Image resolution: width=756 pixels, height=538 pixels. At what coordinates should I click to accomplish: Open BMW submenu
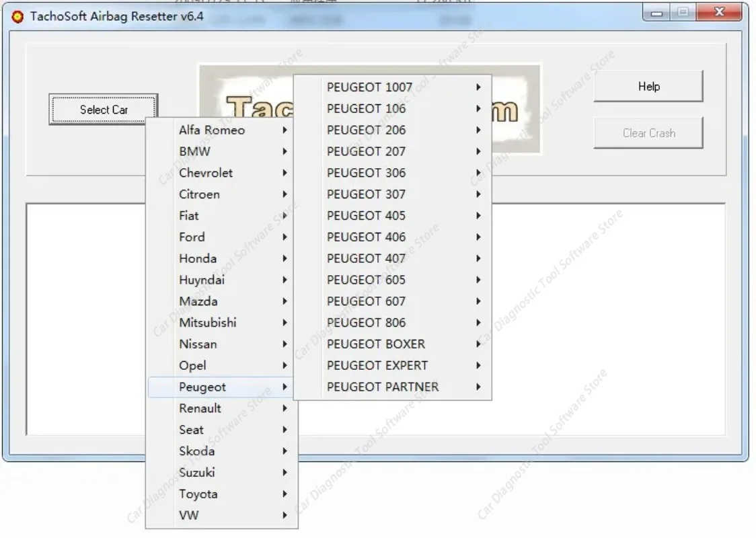221,151
